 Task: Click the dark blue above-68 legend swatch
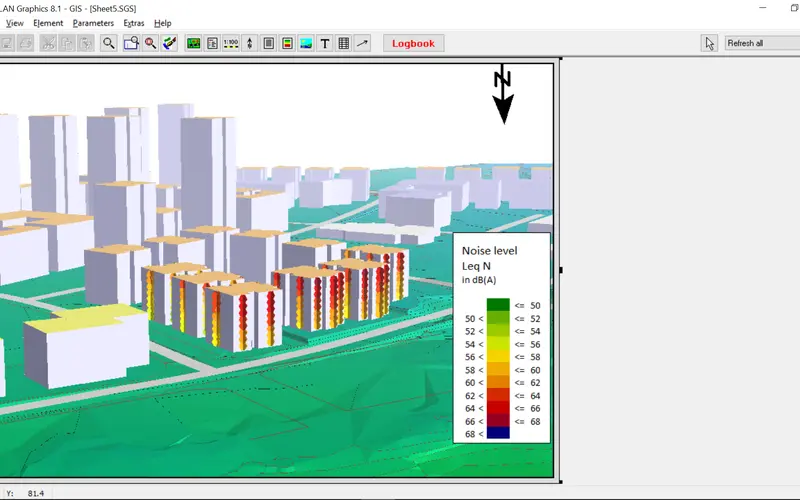point(498,433)
